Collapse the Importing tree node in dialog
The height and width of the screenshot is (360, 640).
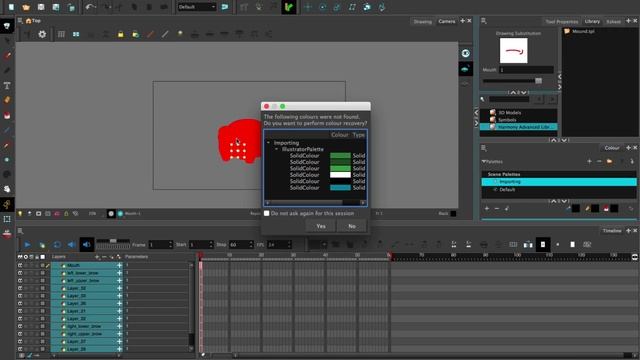(x=268, y=143)
